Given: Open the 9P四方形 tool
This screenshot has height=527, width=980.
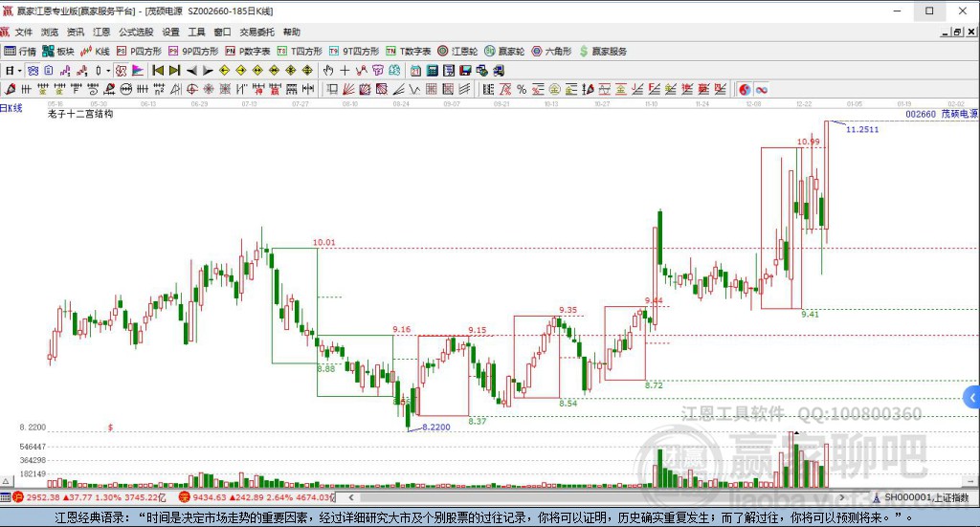Looking at the screenshot, I should [193, 52].
